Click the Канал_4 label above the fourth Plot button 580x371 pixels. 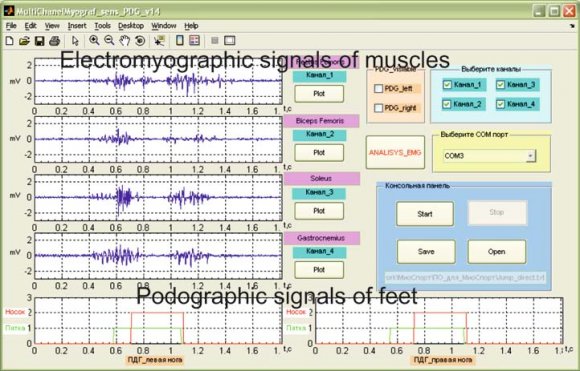pyautogui.click(x=320, y=252)
